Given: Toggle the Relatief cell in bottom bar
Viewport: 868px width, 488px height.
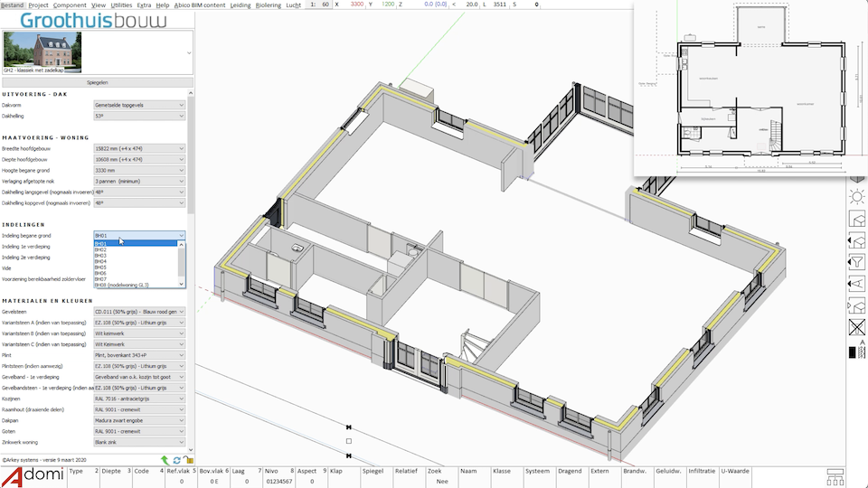Looking at the screenshot, I should (406, 471).
